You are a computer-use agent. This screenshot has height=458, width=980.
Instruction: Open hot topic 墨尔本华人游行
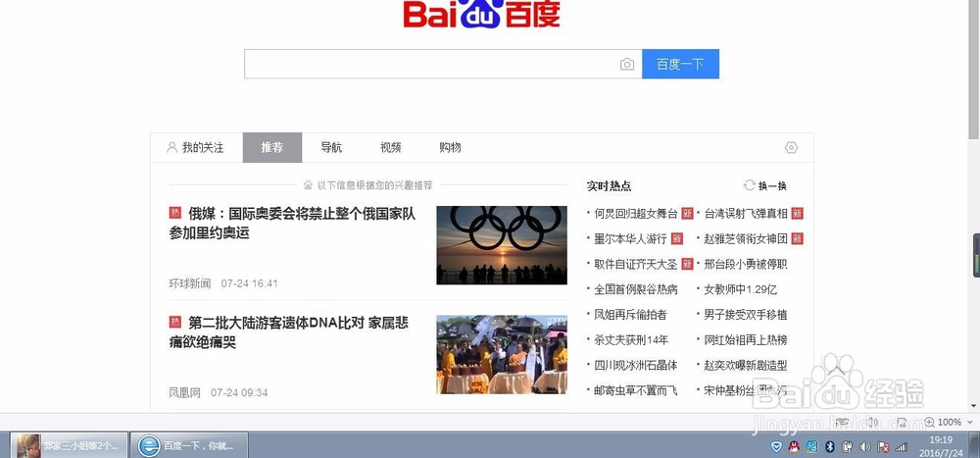630,239
